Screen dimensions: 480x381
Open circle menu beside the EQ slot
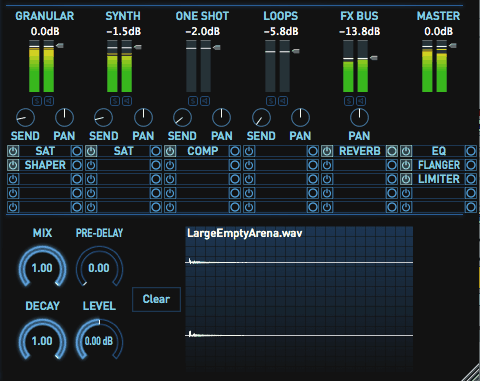(x=471, y=151)
